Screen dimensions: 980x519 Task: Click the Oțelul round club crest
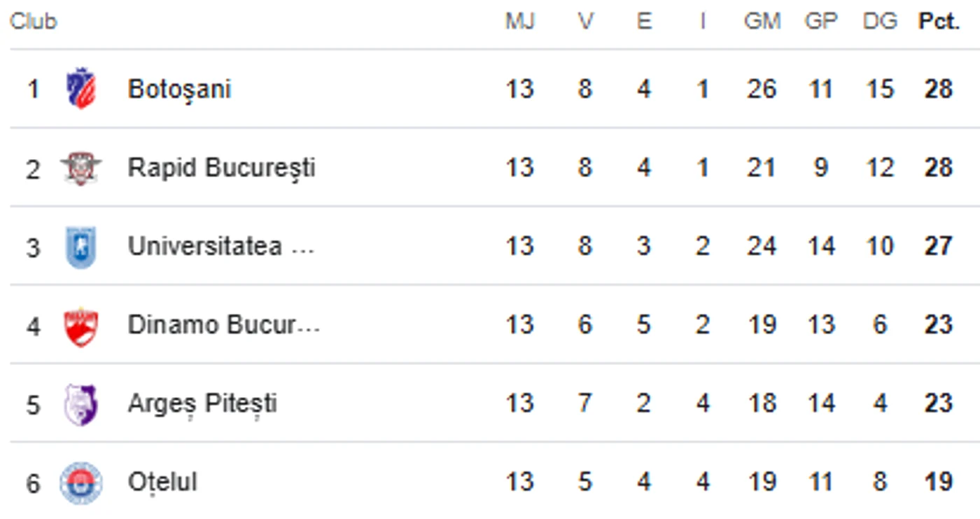[81, 483]
